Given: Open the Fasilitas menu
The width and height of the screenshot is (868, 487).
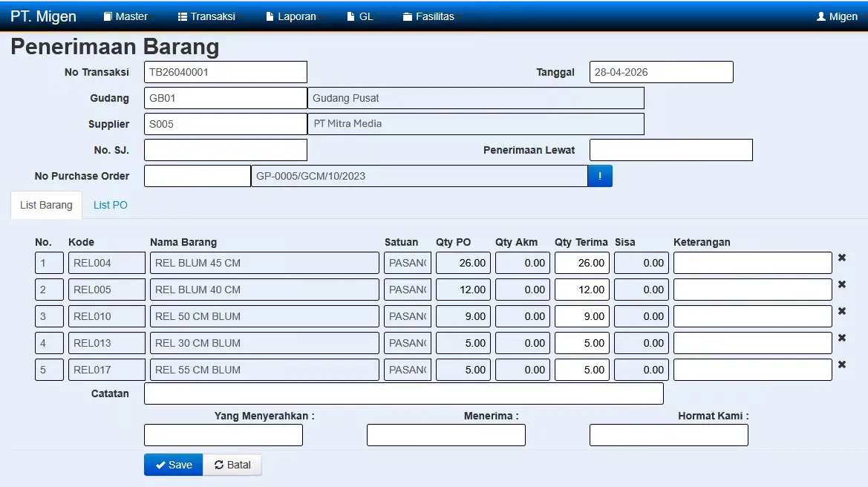Looking at the screenshot, I should 429,16.
